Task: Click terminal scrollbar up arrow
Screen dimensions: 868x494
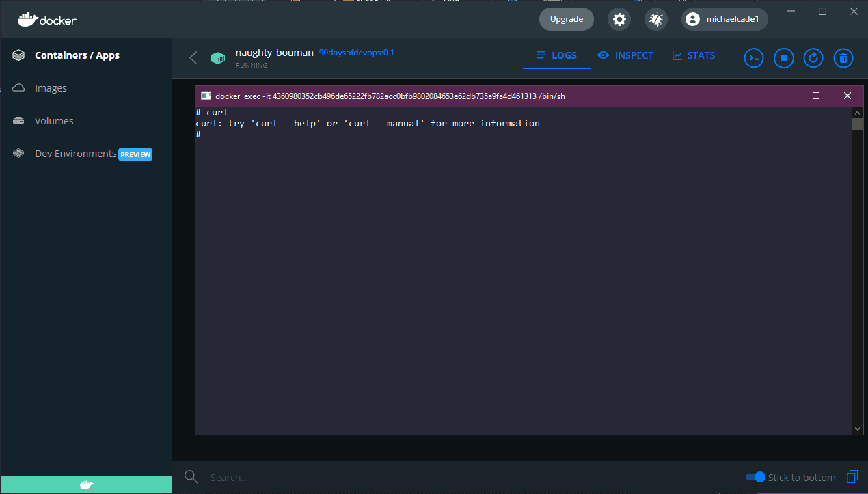Action: click(x=857, y=112)
